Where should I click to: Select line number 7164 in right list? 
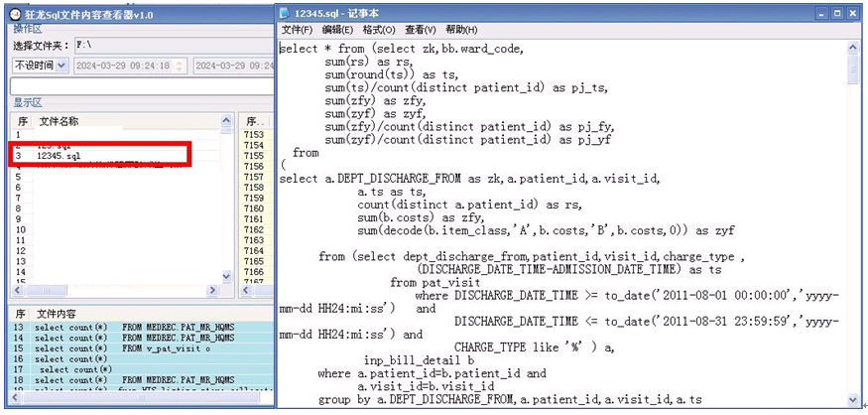[254, 250]
